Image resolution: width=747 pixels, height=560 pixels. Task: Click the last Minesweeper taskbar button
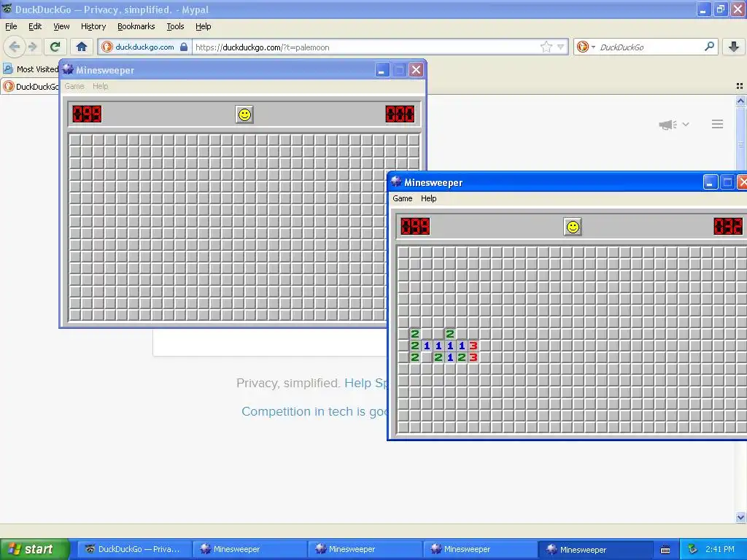(595, 549)
